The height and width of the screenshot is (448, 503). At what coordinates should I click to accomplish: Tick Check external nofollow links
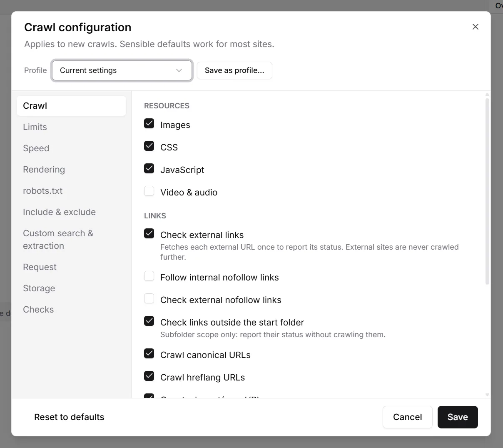pyautogui.click(x=149, y=298)
